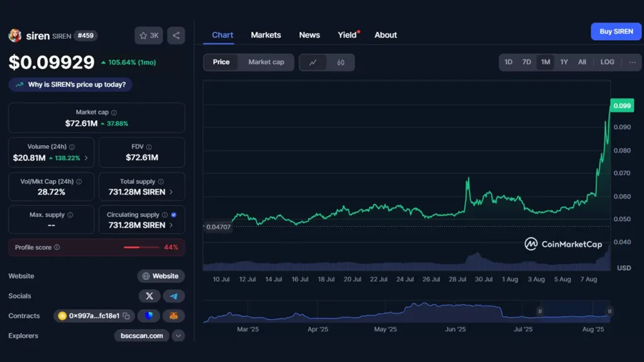This screenshot has height=362, width=644.
Task: Click contract address 0x997a...fc18e1
Action: (x=94, y=316)
